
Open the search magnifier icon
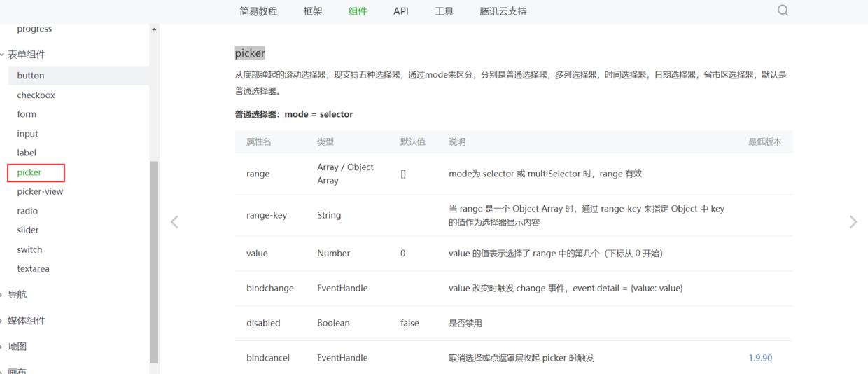coord(783,11)
